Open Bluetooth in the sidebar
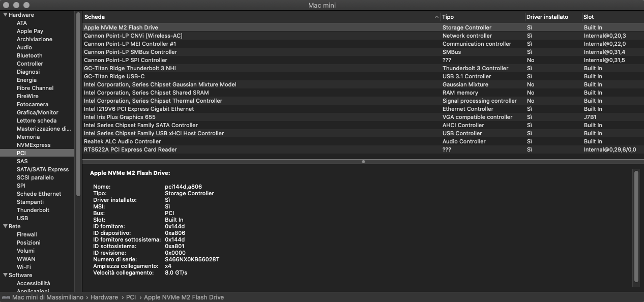This screenshot has width=644, height=302. tap(30, 55)
